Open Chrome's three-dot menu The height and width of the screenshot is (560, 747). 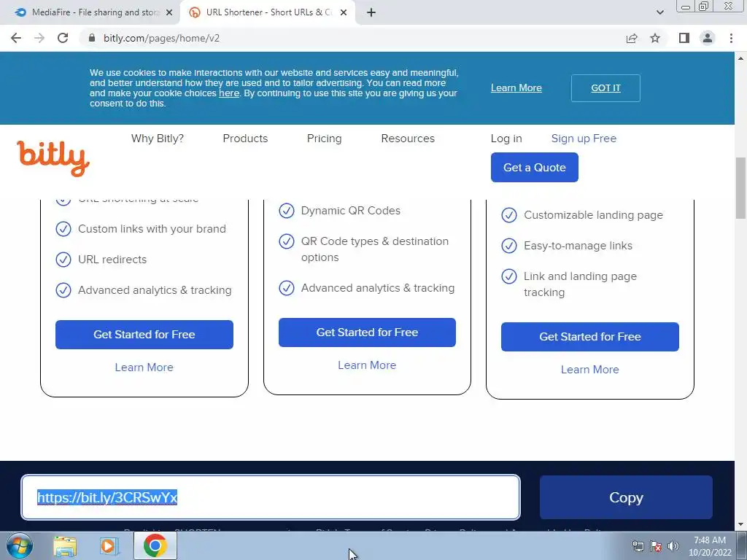[731, 38]
